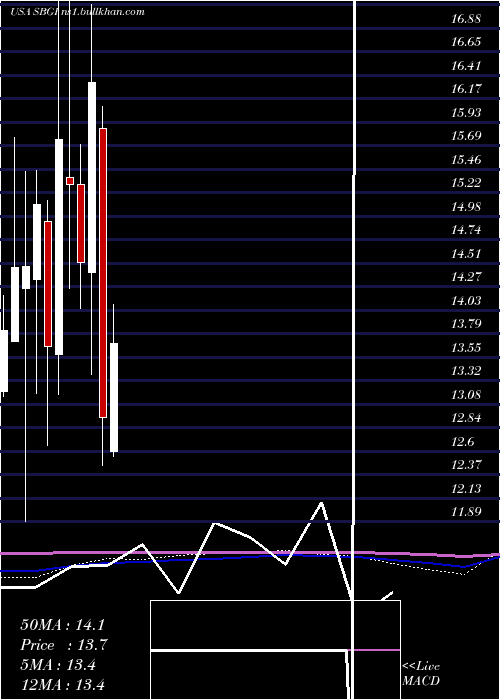Click the 13.55 price axis value

tap(466, 347)
